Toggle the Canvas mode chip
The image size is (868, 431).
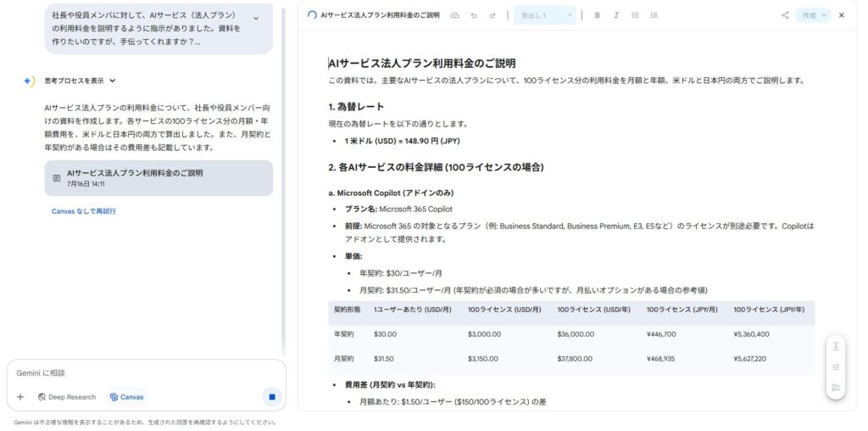click(x=127, y=397)
